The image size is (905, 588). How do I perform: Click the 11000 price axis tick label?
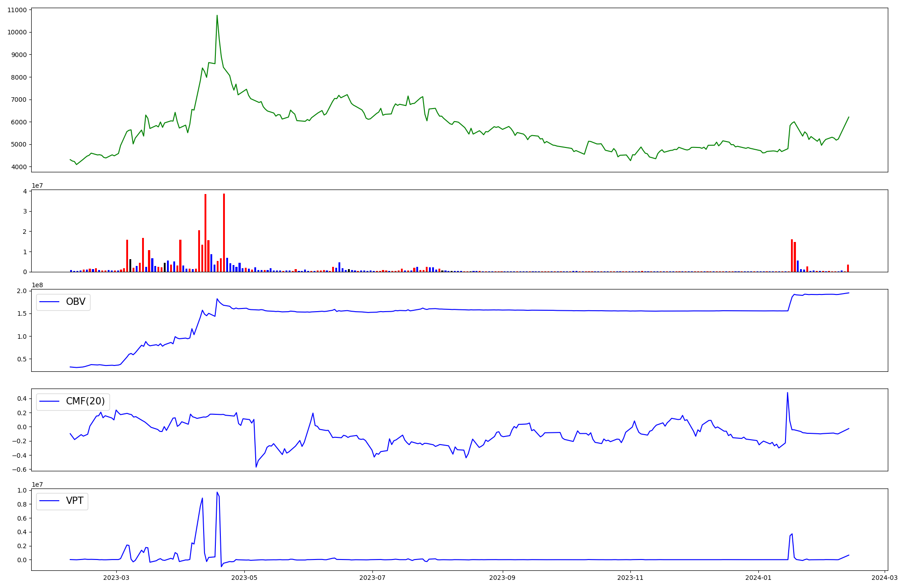point(17,10)
